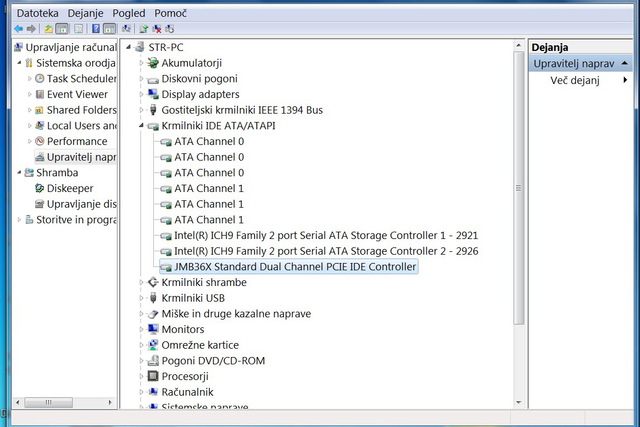This screenshot has width=640, height=427.
Task: Click the Procesorji device icon
Action: pos(153,376)
